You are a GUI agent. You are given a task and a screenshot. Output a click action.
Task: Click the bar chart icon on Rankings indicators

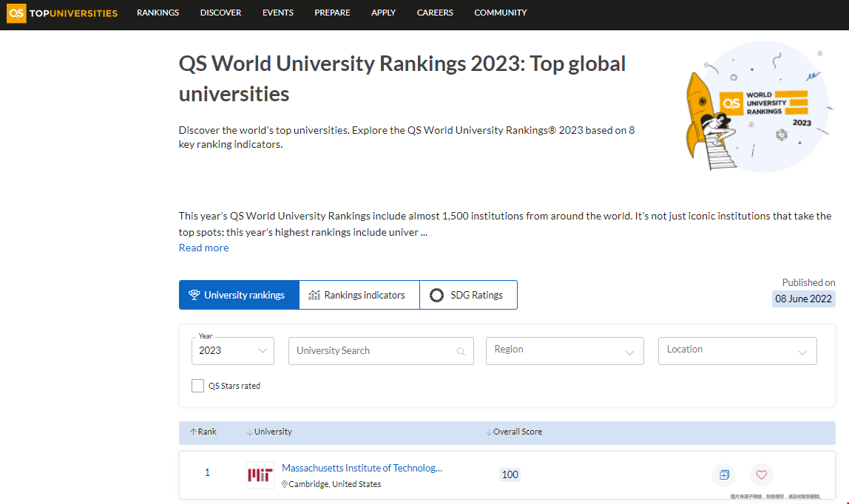click(x=314, y=296)
